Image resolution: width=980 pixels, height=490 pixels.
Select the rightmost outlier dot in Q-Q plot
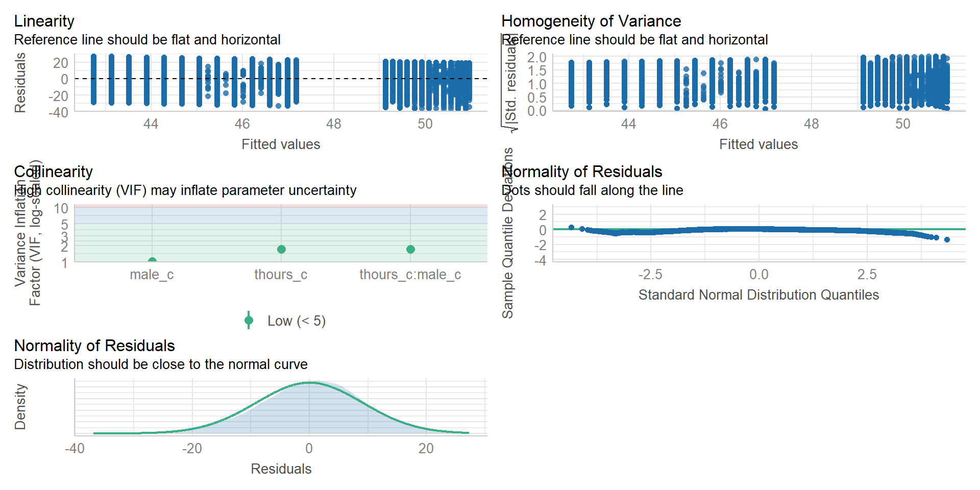pos(947,239)
